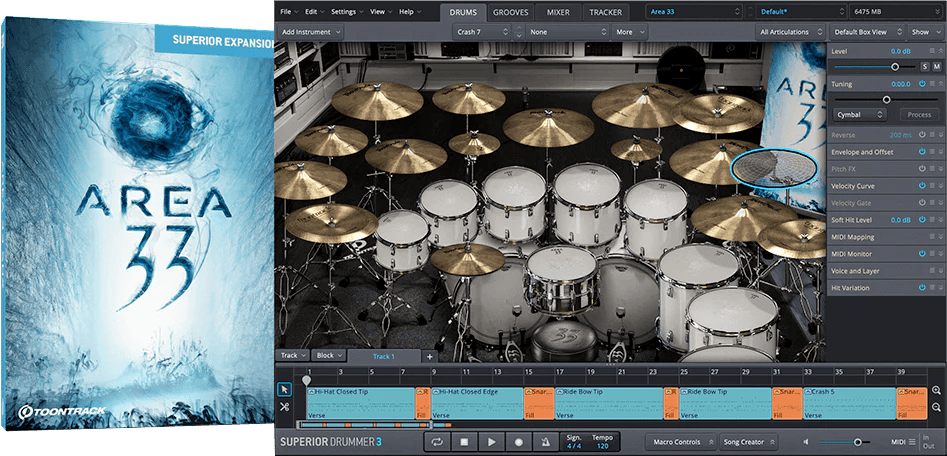Image resolution: width=947 pixels, height=456 pixels.
Task: Adjust the master volume slider
Action: (x=857, y=442)
